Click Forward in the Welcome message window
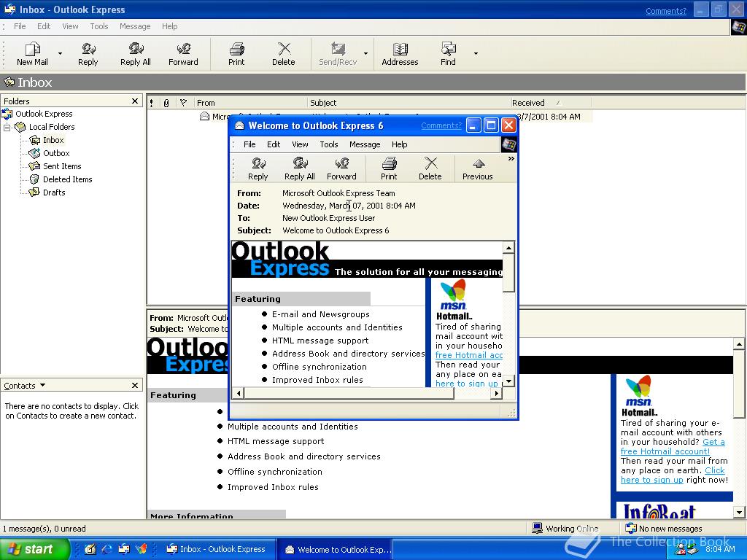747x560 pixels. coord(341,169)
